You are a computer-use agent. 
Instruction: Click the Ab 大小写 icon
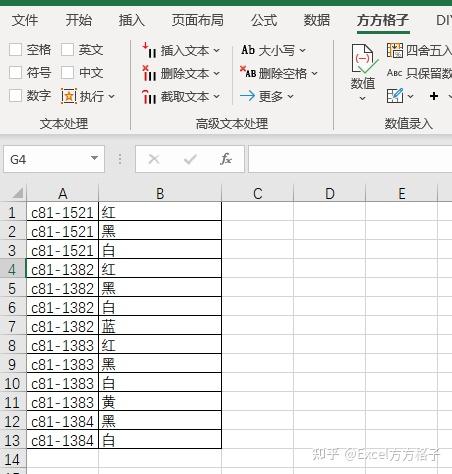tap(248, 50)
